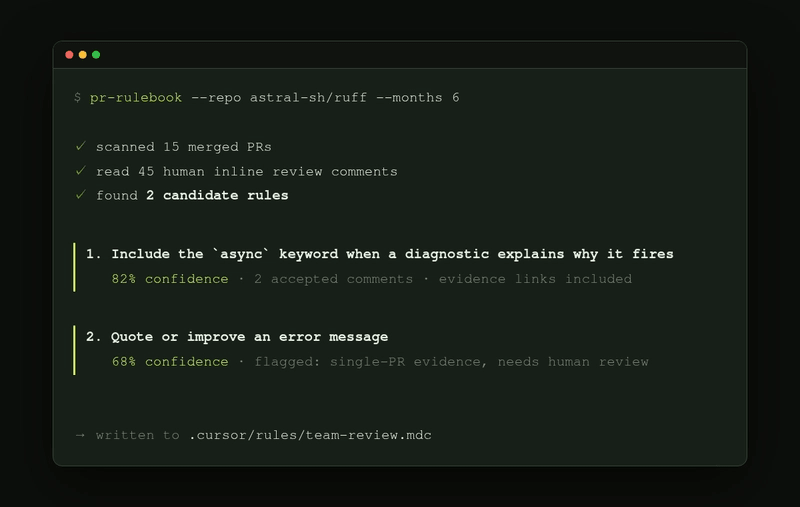This screenshot has height=507, width=800.
Task: Click the 82% confidence label
Action: (x=170, y=279)
